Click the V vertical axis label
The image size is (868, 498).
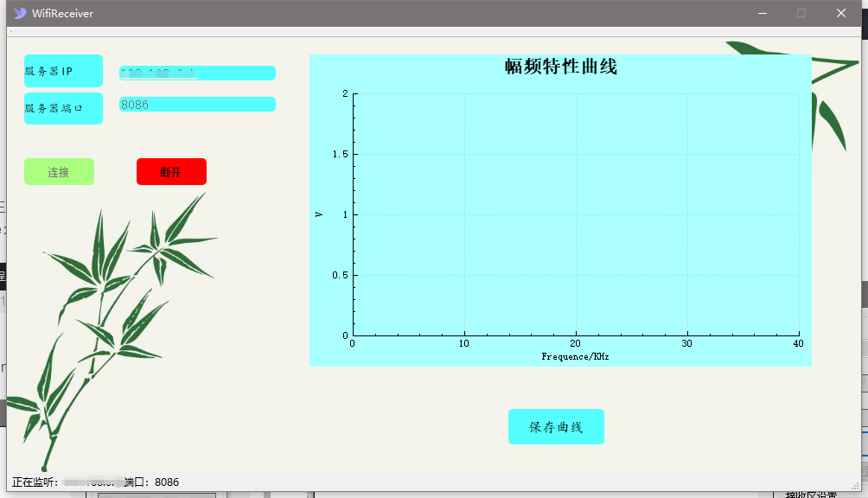319,213
